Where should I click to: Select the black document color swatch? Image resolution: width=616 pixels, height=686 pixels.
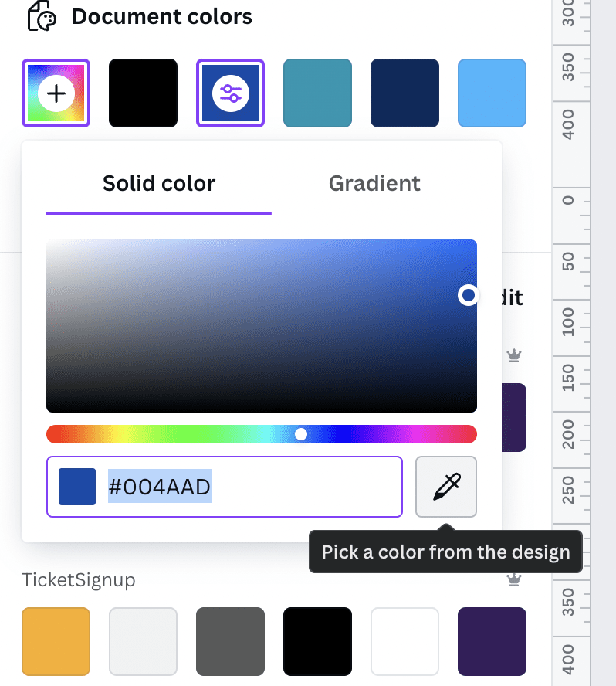tap(143, 93)
